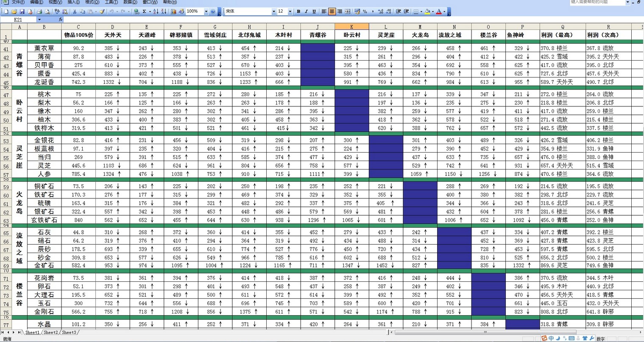Open the 编辑(E) menu

tap(36, 2)
